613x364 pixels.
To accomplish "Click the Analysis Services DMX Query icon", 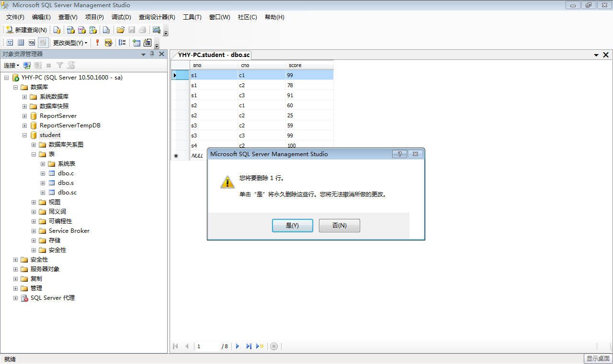I will 82,30.
